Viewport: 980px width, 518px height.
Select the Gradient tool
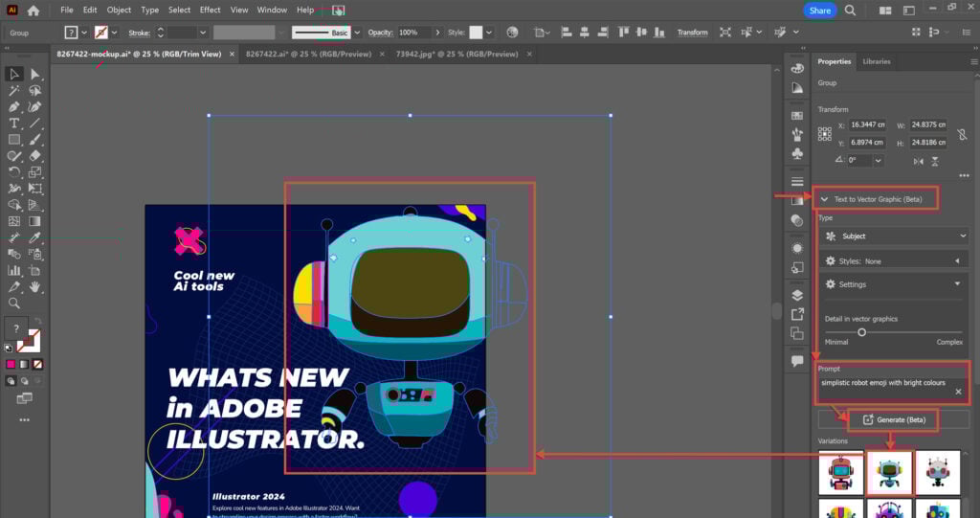coord(35,221)
